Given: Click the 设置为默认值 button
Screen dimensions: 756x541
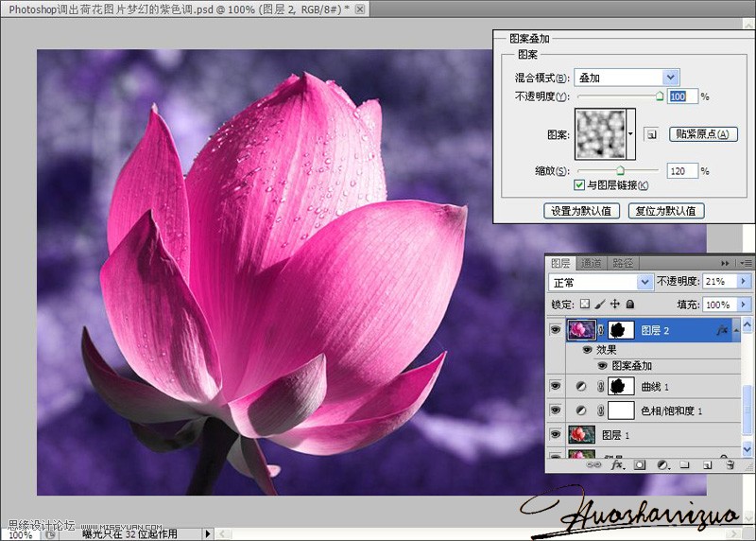Looking at the screenshot, I should [x=581, y=211].
